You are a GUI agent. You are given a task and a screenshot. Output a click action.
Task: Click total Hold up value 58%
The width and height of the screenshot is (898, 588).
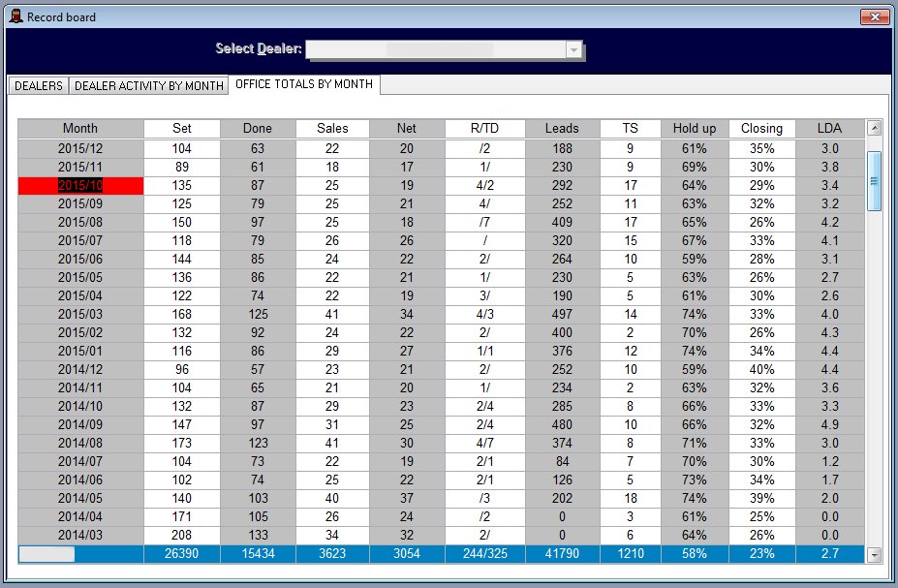(695, 554)
